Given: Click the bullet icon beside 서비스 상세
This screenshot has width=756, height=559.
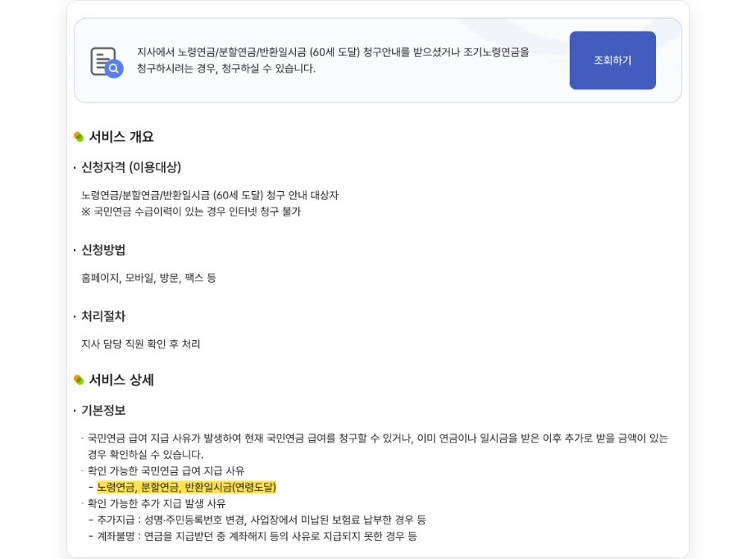Looking at the screenshot, I should click(79, 379).
